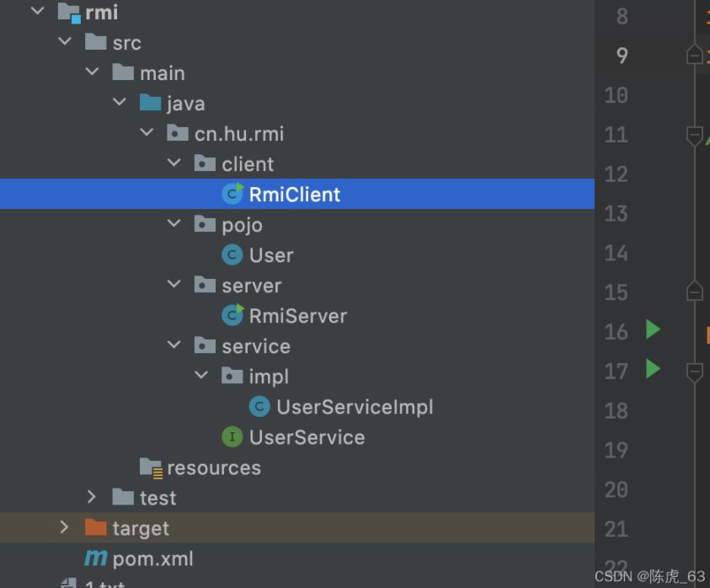
Task: Click the pojo package name
Action: pos(242,225)
